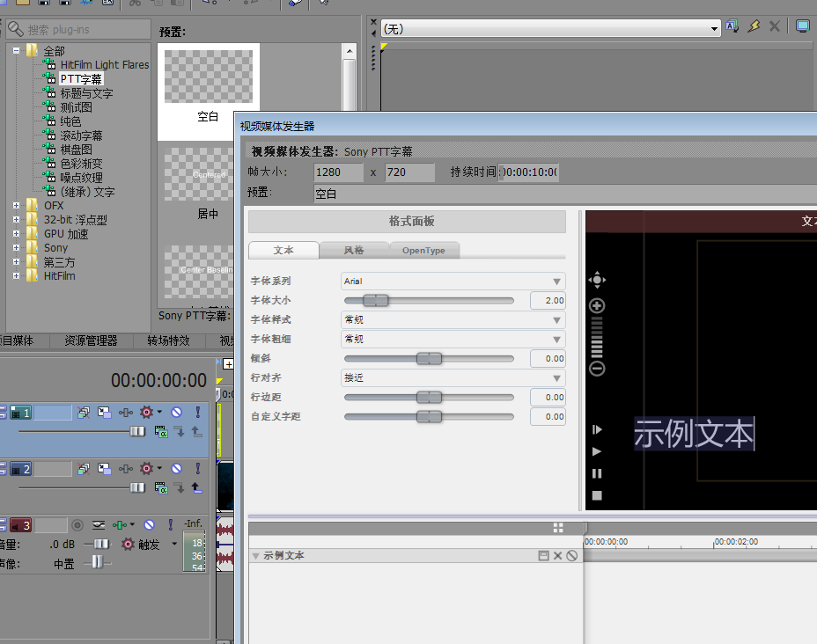Disable the 示例文本 timeline row

pyautogui.click(x=571, y=555)
